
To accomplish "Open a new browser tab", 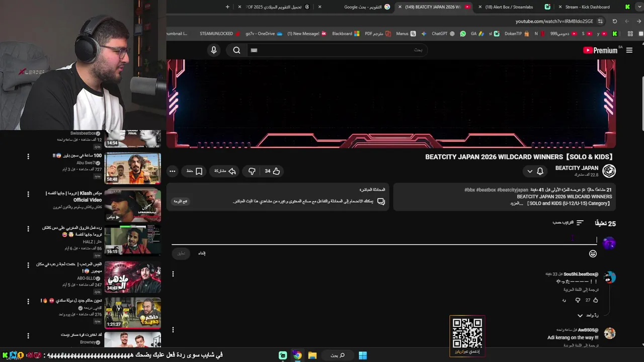I will point(227,7).
